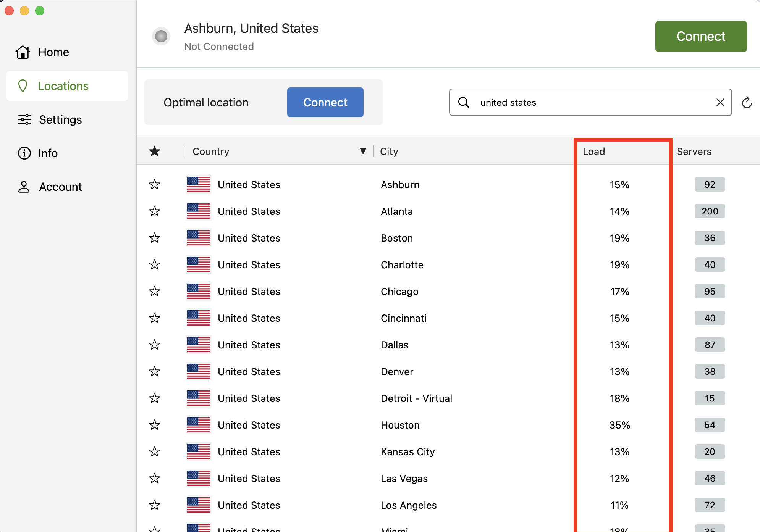Image resolution: width=760 pixels, height=532 pixels.
Task: Click the magnifier search icon
Action: [464, 102]
